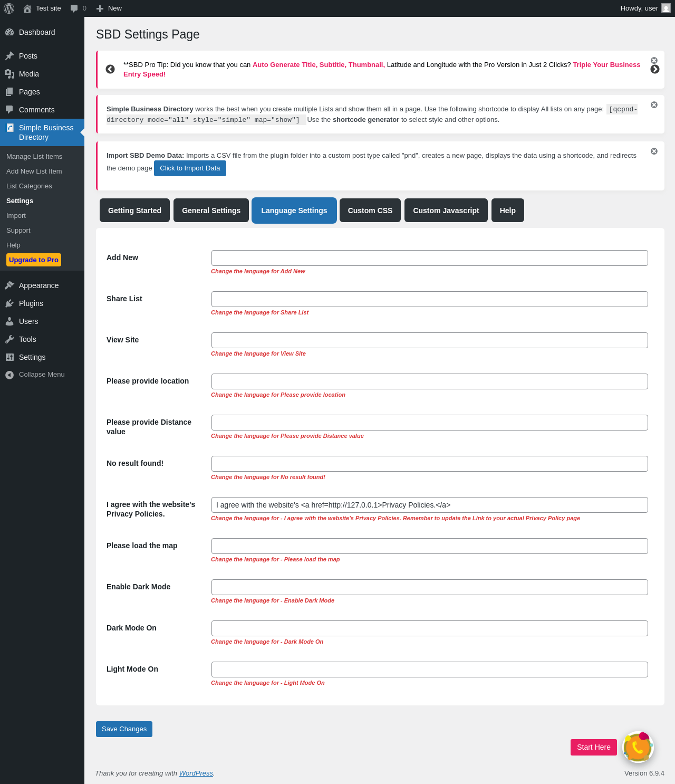Image resolution: width=675 pixels, height=784 pixels.
Task: Click the Pages sidebar icon
Action: tap(9, 92)
